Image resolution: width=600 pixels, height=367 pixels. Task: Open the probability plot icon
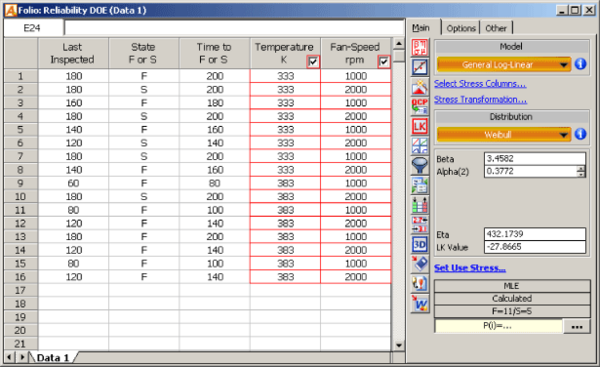[x=420, y=67]
